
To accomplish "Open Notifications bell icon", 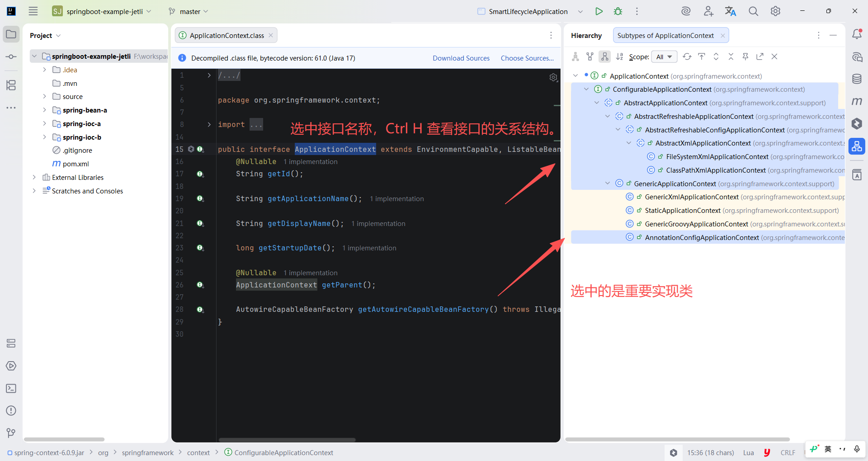I will point(857,34).
